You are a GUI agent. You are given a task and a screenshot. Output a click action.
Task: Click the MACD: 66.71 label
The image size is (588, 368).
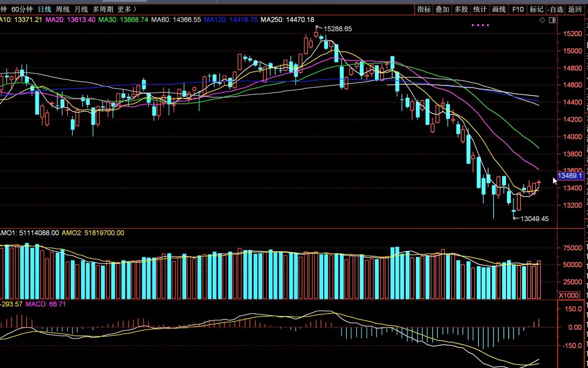coord(46,304)
